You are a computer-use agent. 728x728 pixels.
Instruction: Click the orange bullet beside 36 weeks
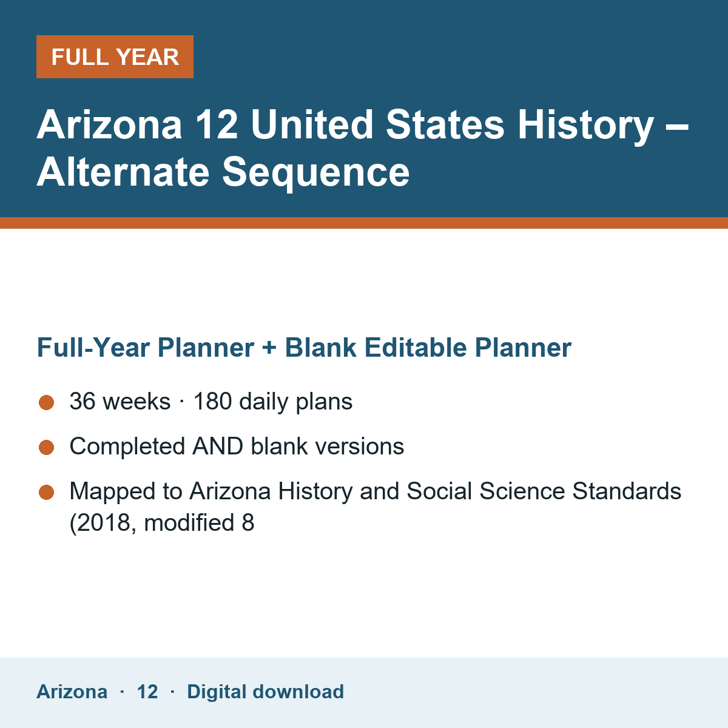(47, 402)
